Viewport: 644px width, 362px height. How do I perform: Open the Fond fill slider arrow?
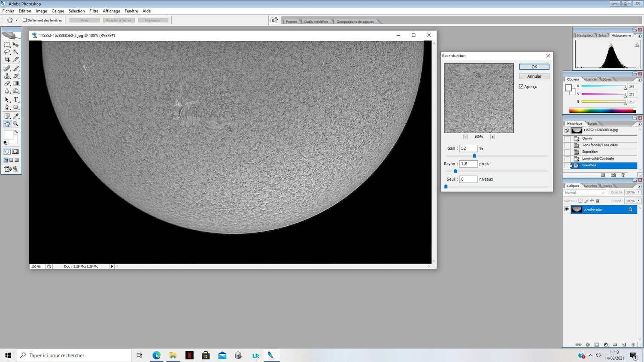[638, 201]
